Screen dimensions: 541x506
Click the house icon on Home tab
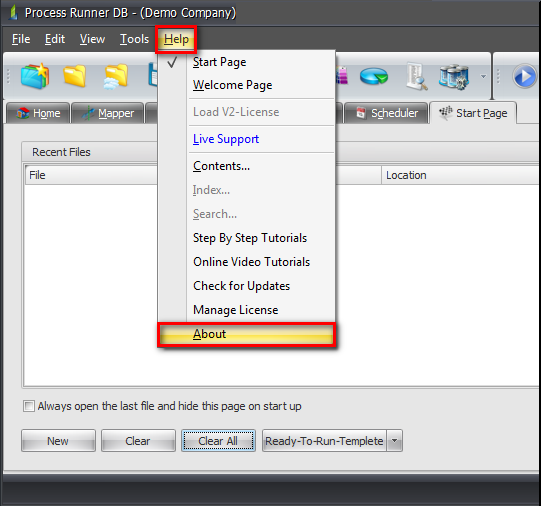(x=23, y=113)
